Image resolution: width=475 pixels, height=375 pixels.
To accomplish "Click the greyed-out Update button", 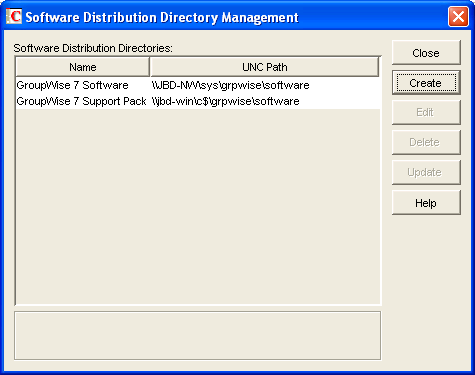I will 426,172.
